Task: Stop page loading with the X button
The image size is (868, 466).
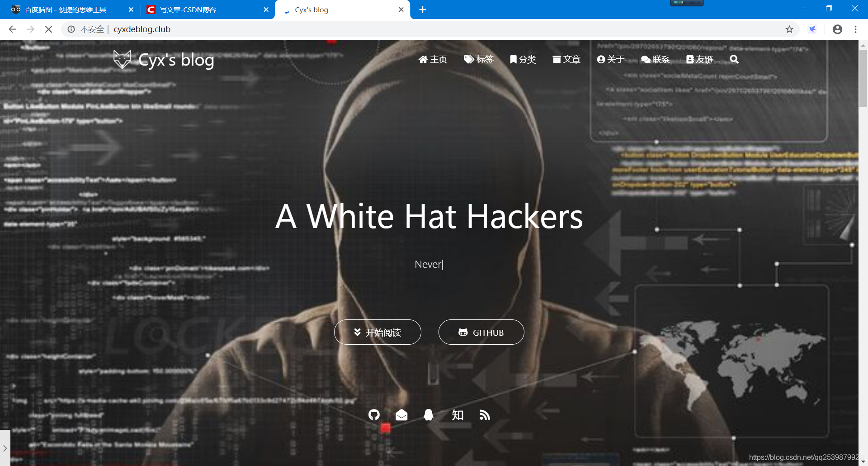Action: pyautogui.click(x=48, y=29)
